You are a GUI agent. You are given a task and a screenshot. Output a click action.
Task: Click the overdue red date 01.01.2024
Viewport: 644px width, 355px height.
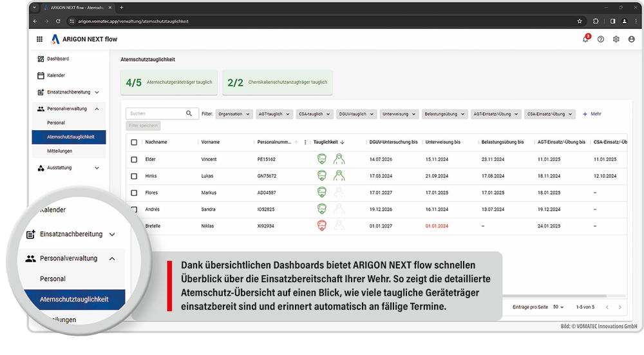point(437,226)
